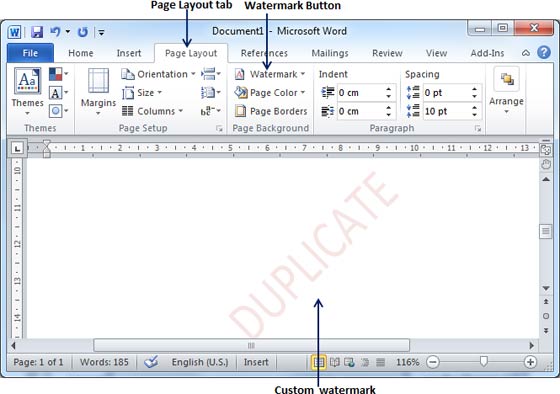The height and width of the screenshot is (394, 560).
Task: Open the Themes gallery button
Action: tap(28, 92)
